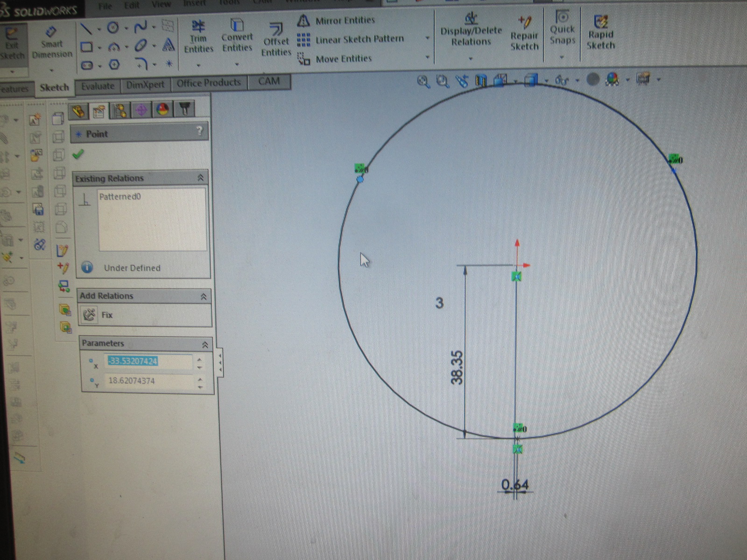Click the X coordinate input field
This screenshot has height=560, width=747.
pos(149,362)
